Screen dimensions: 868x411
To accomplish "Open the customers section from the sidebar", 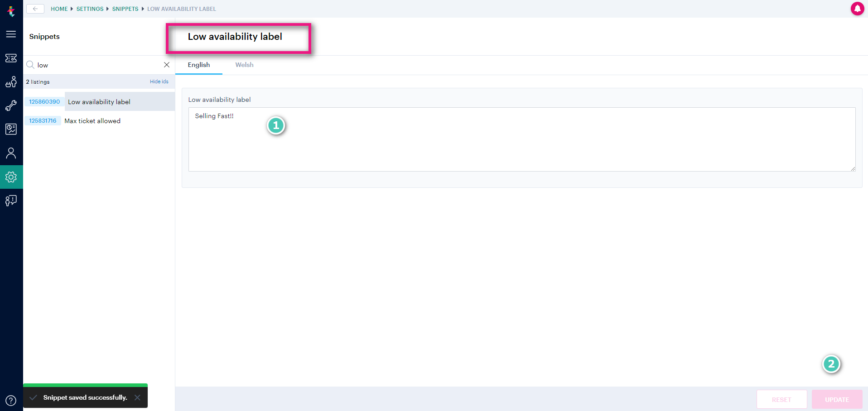I will [11, 82].
